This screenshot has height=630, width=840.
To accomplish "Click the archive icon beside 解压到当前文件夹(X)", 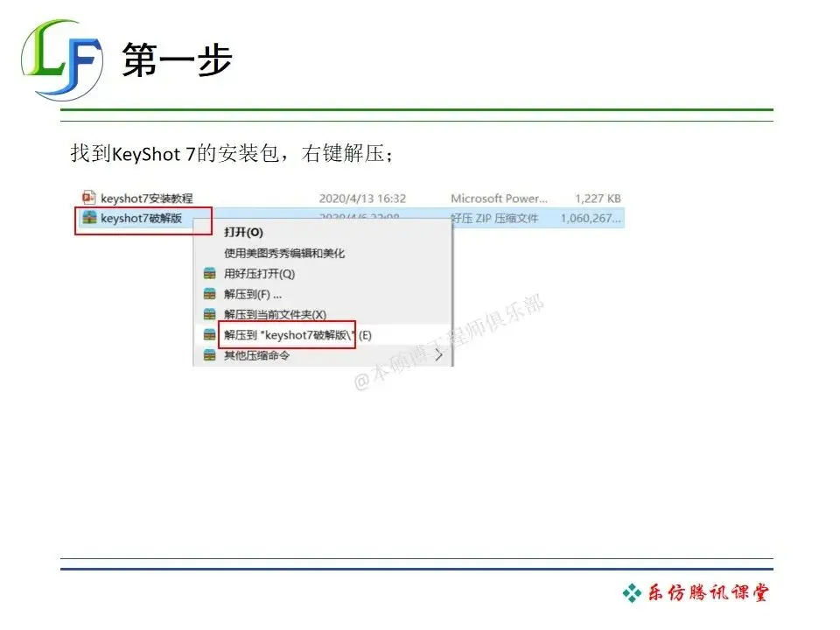I will (x=209, y=314).
